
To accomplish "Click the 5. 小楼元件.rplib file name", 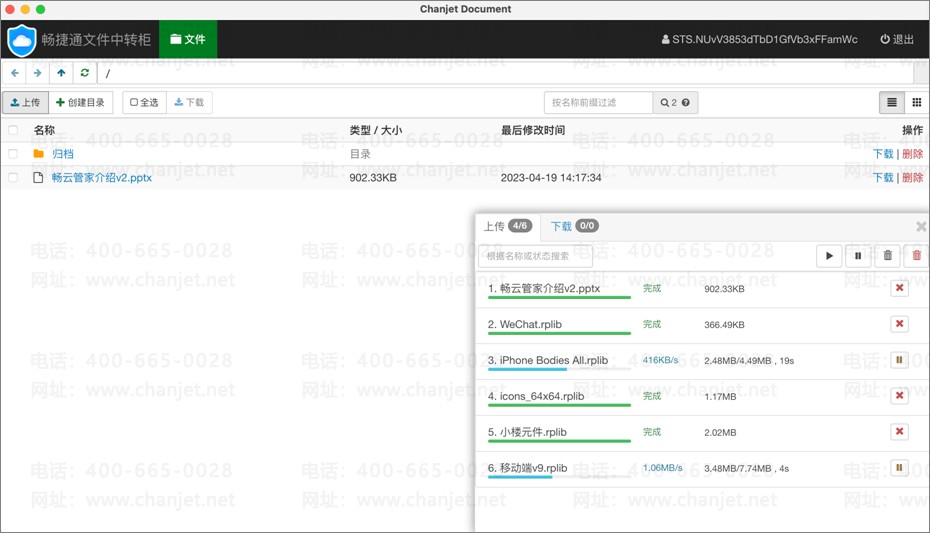I will pyautogui.click(x=527, y=432).
